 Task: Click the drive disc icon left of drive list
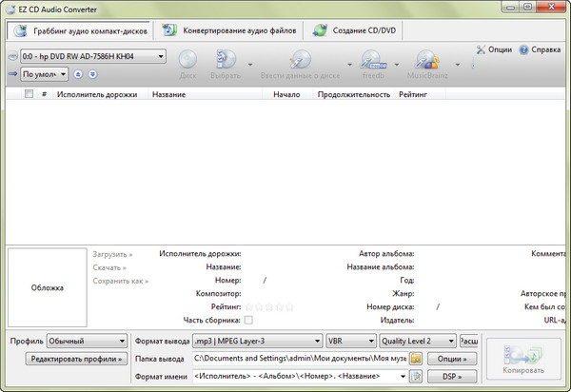pos(12,56)
